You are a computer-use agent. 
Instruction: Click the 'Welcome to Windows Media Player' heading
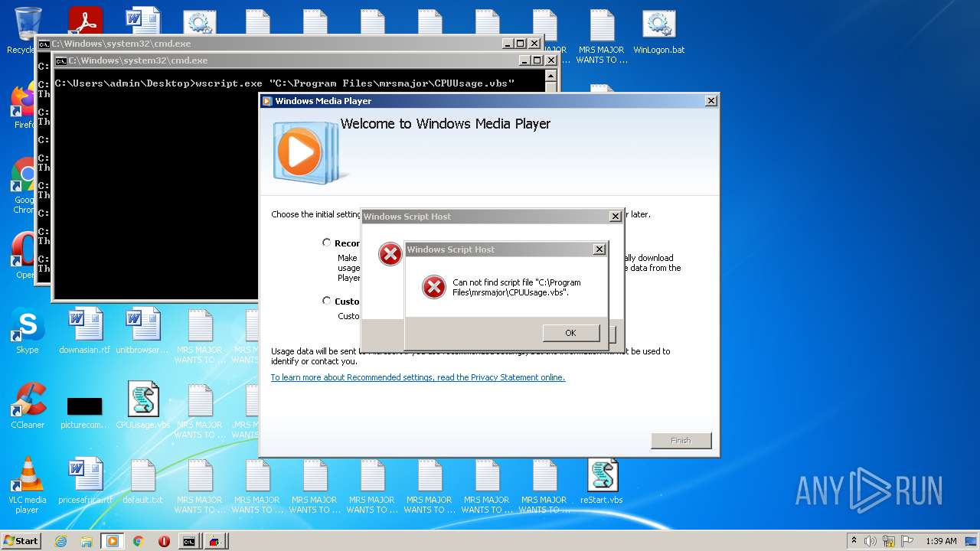point(446,124)
